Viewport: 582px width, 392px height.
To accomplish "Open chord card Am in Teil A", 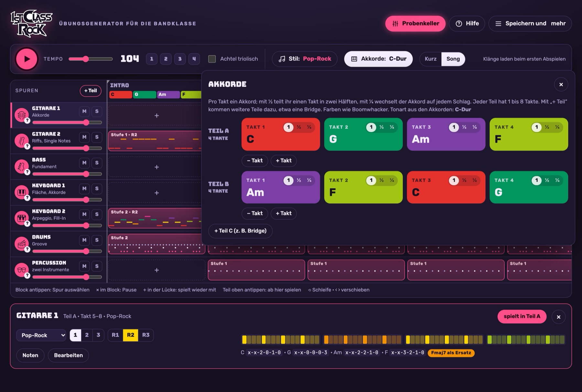I will tap(446, 134).
